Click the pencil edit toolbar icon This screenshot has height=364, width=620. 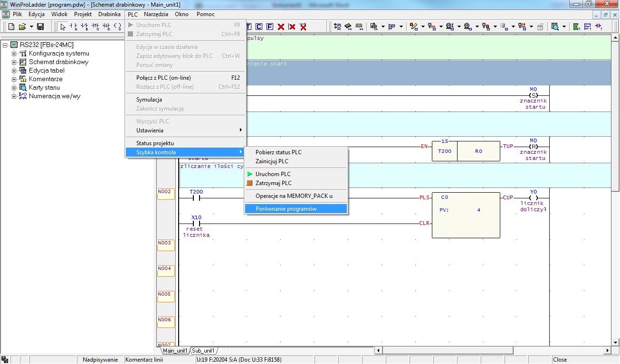[x=413, y=27]
